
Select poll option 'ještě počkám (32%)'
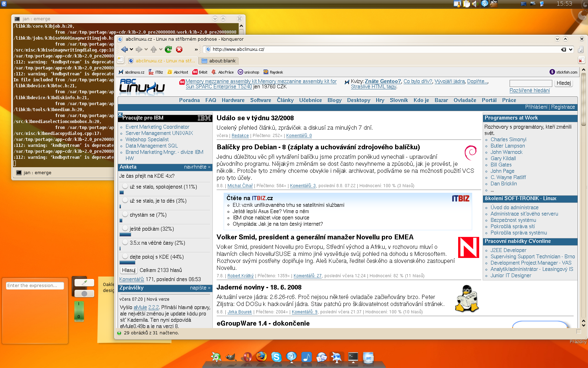tap(125, 229)
